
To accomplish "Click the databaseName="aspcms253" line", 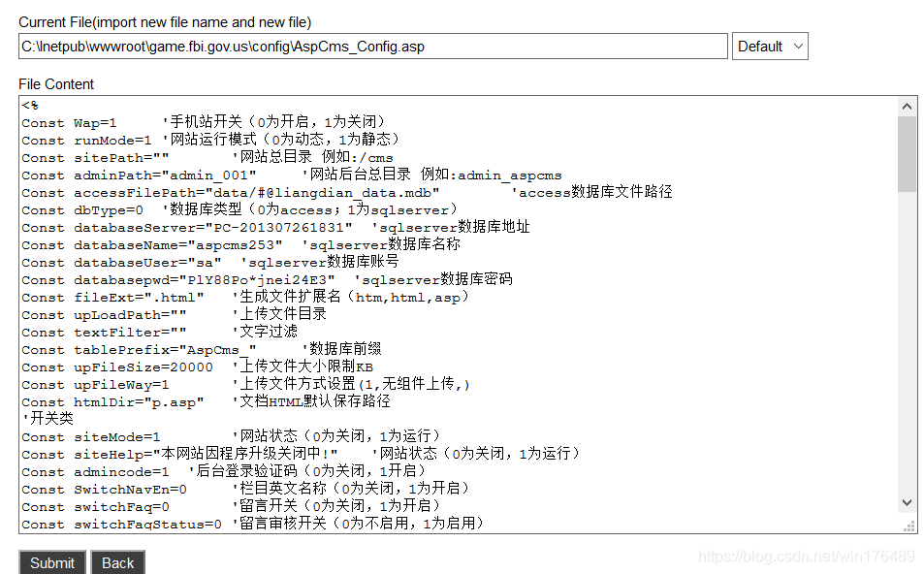I will pos(241,245).
